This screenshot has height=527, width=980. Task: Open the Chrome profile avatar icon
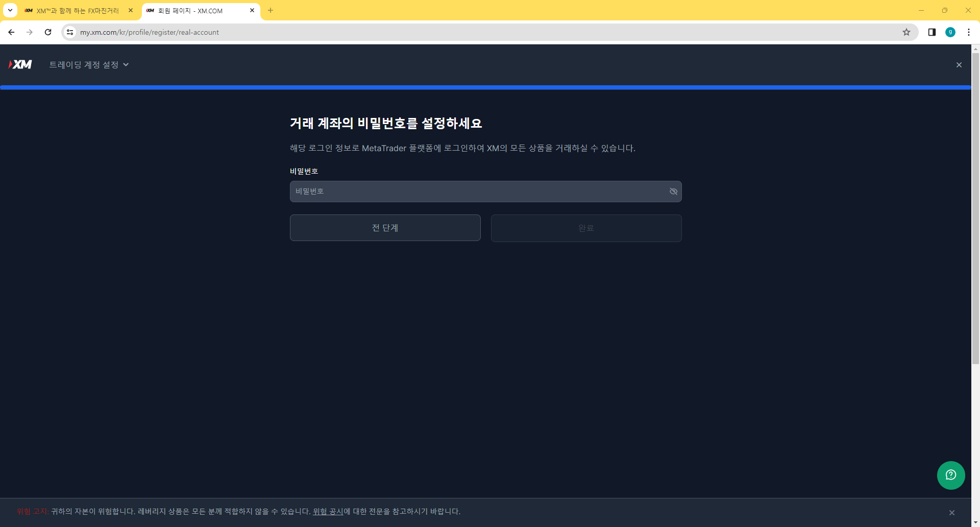pyautogui.click(x=950, y=32)
